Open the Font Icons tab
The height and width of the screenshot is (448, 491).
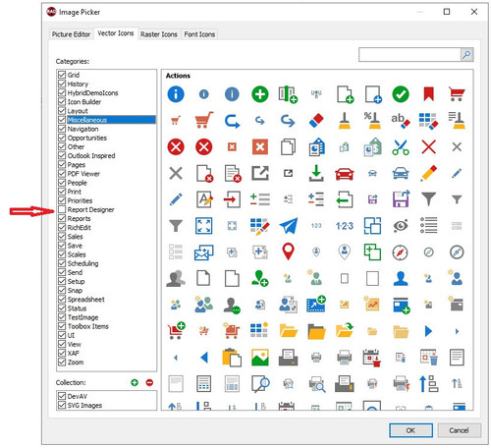point(199,34)
